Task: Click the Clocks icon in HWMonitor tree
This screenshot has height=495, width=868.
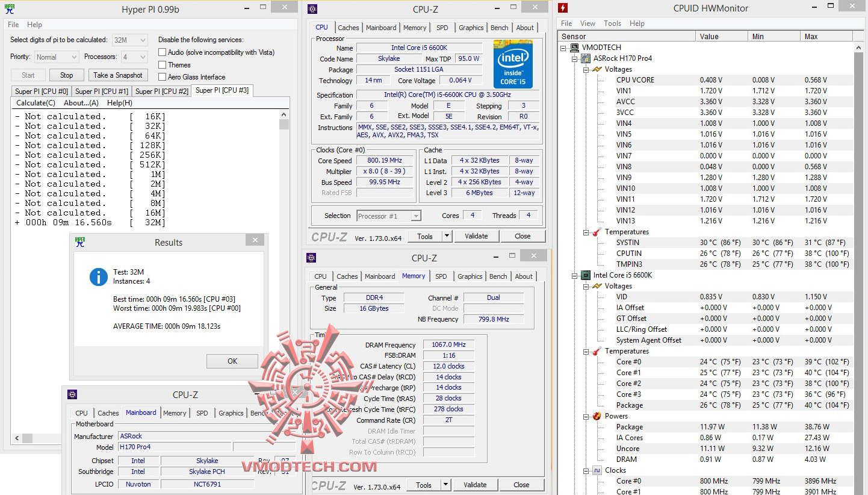Action: 597,470
